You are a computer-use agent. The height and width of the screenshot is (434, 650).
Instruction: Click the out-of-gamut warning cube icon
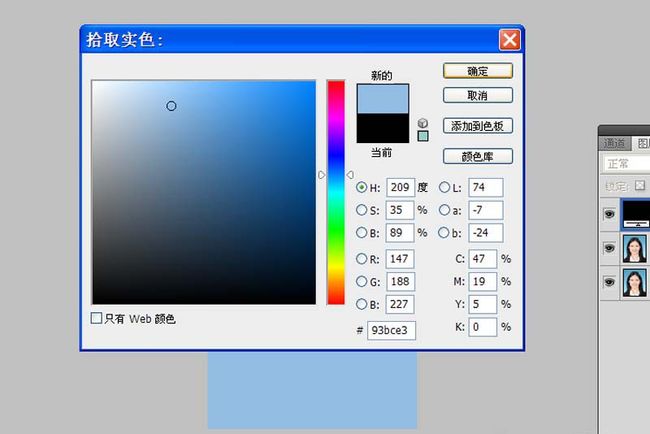(422, 123)
